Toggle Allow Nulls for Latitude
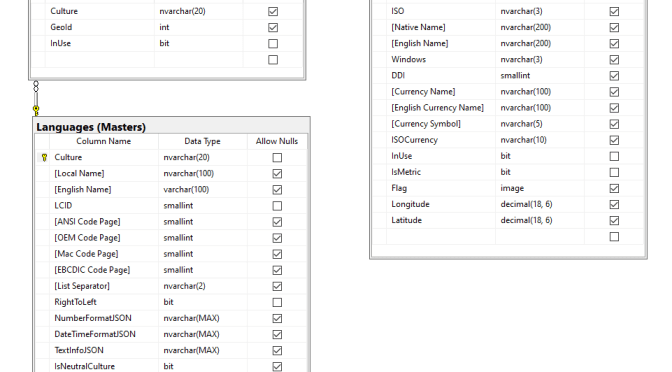This screenshot has height=372, width=672. click(614, 220)
